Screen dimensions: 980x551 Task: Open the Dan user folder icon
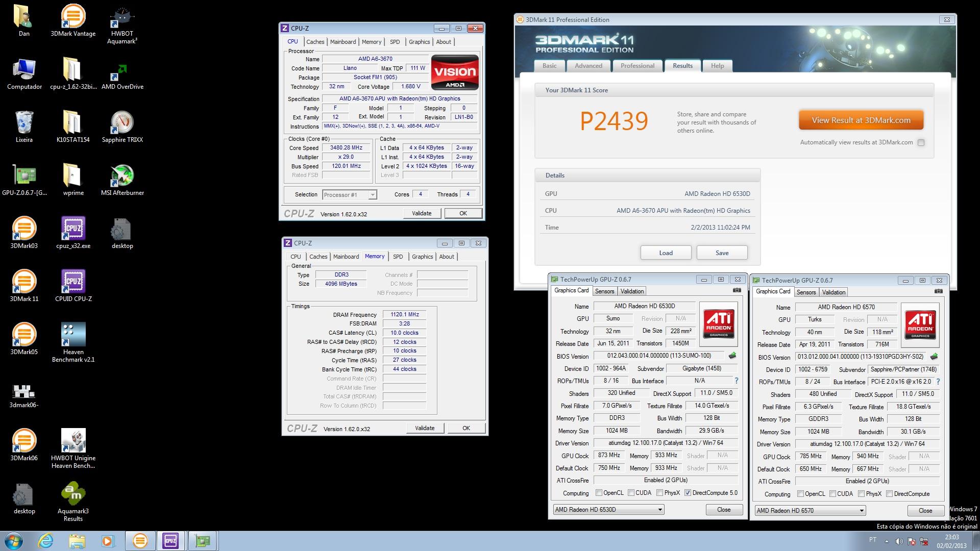click(x=24, y=20)
